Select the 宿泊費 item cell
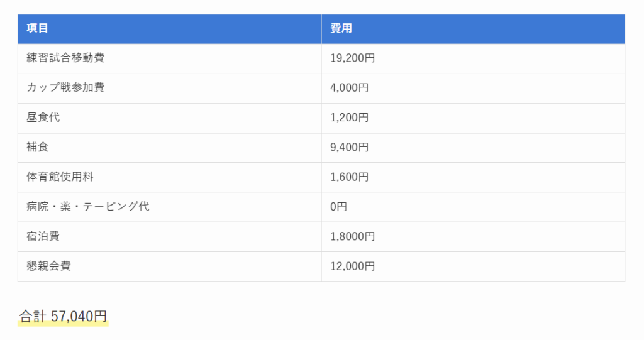The width and height of the screenshot is (644, 340). click(x=43, y=236)
